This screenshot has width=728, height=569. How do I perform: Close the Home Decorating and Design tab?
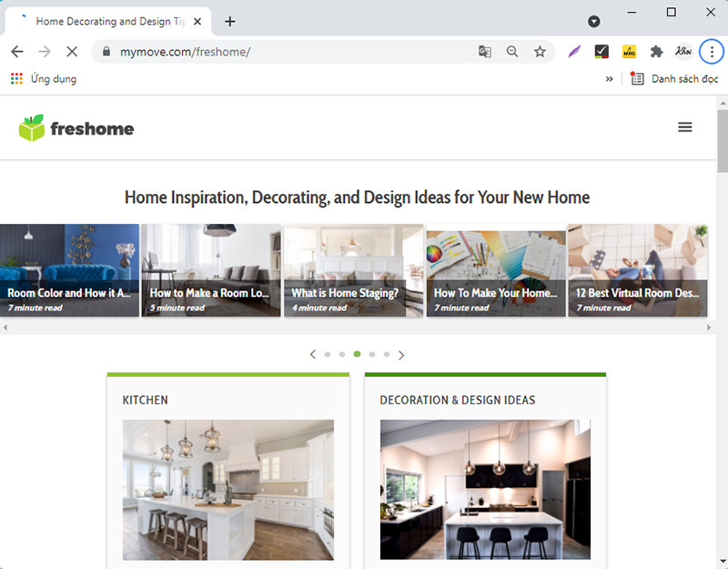coord(197,21)
